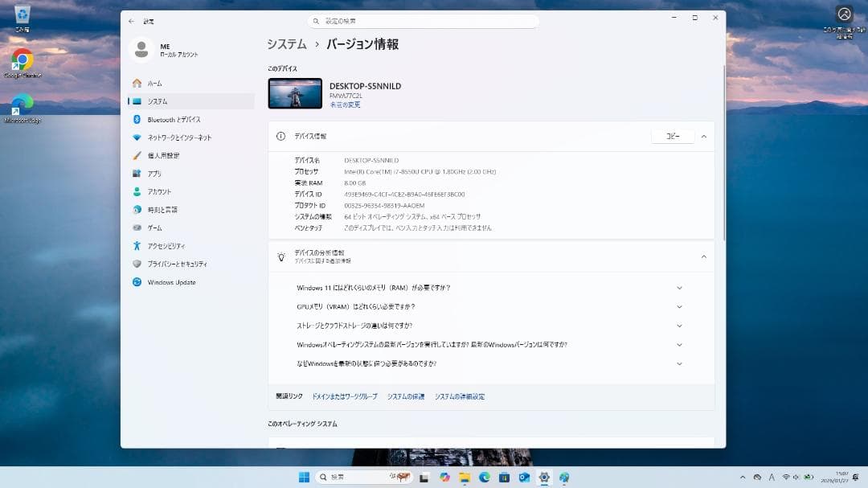Collapse the デバイス情報 section
This screenshot has width=868, height=488.
pos(703,136)
